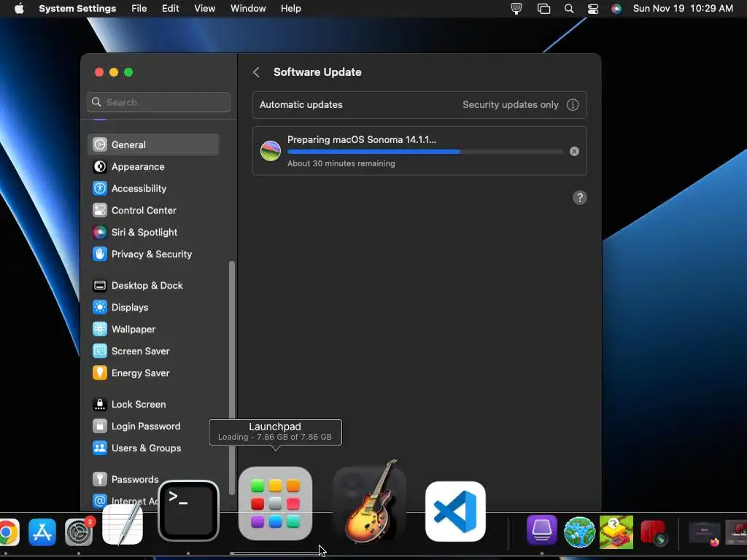The height and width of the screenshot is (560, 747).
Task: Open the purple Apple Configurator Dock icon
Action: pos(542,530)
